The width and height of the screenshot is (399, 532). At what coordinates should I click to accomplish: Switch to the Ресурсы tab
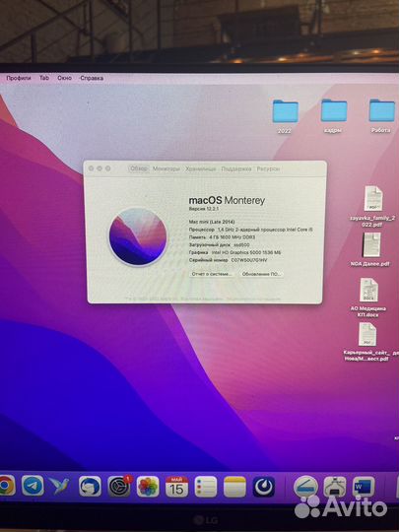tap(268, 168)
